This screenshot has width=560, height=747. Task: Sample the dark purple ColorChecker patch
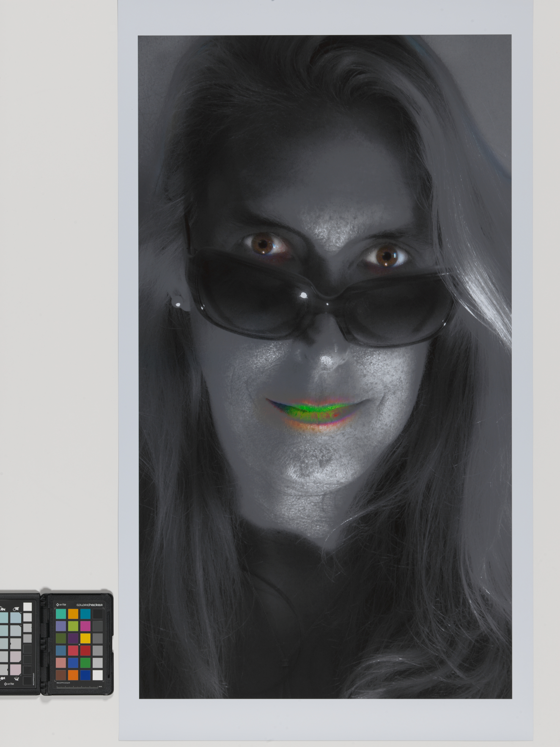coord(73,638)
